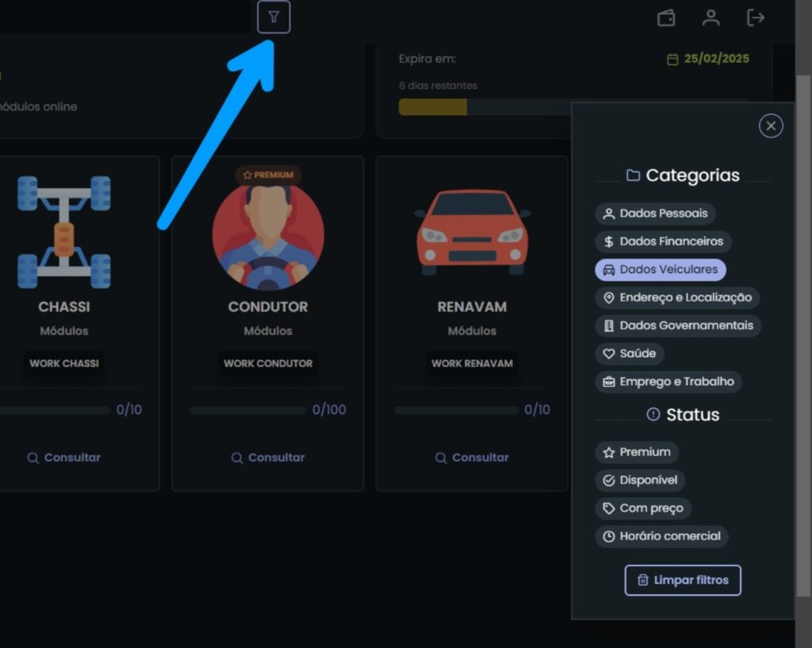Viewport: 812px width, 648px height.
Task: Toggle the Dados Pessoais category filter
Action: pyautogui.click(x=655, y=213)
